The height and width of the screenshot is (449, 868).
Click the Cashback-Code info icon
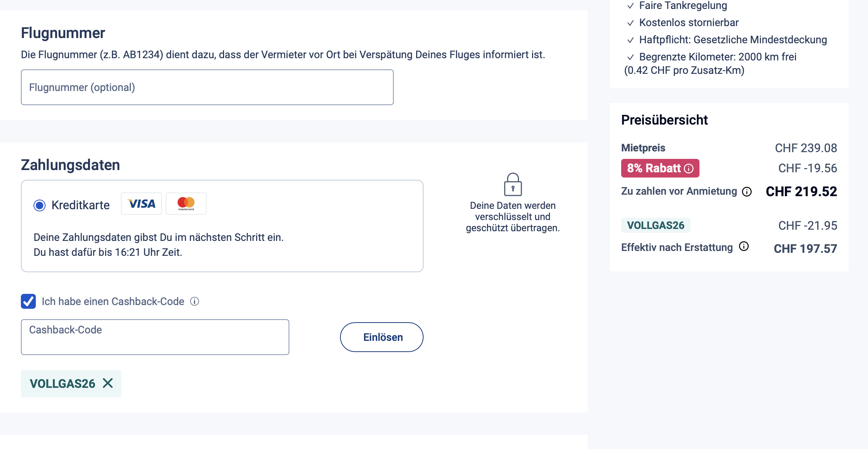pos(195,301)
